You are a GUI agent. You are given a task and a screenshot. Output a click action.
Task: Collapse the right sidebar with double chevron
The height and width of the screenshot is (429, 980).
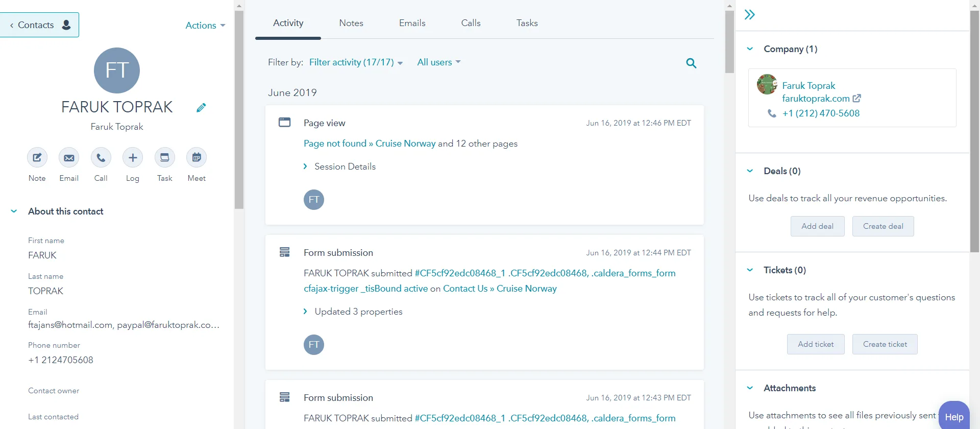click(749, 15)
